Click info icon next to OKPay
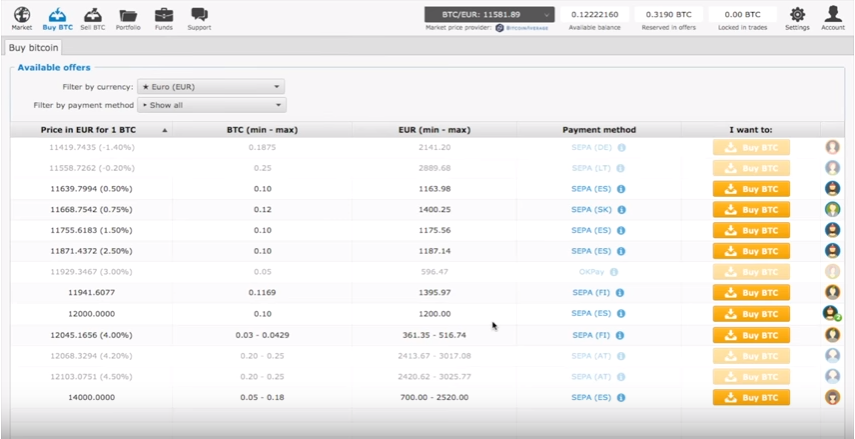Viewport: 855px width, 439px height. pyautogui.click(x=614, y=272)
